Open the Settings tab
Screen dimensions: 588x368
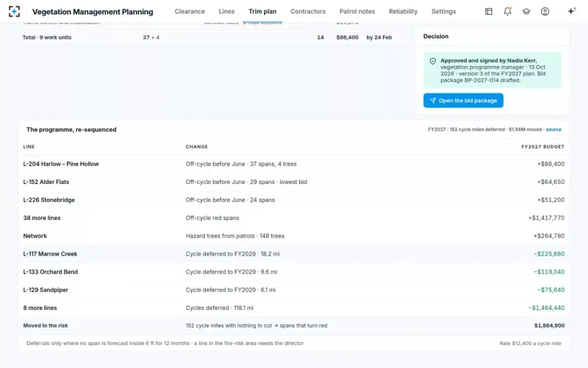443,11
